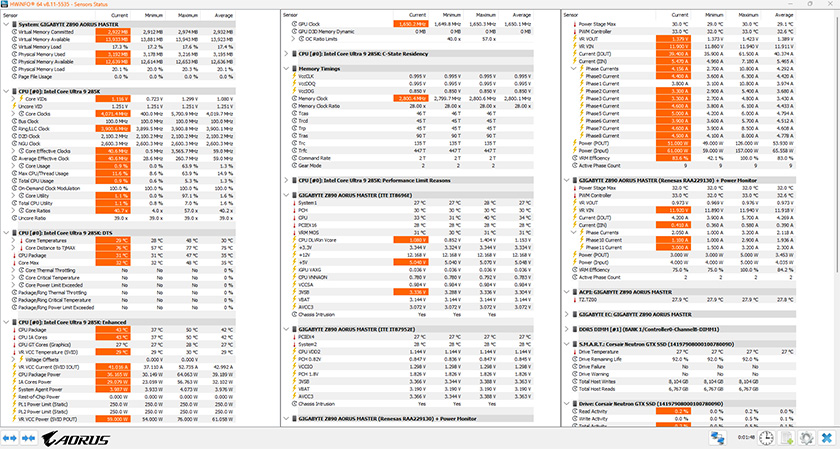Click the leftmost blue arrow button in bottom toolbar

pos(9,438)
